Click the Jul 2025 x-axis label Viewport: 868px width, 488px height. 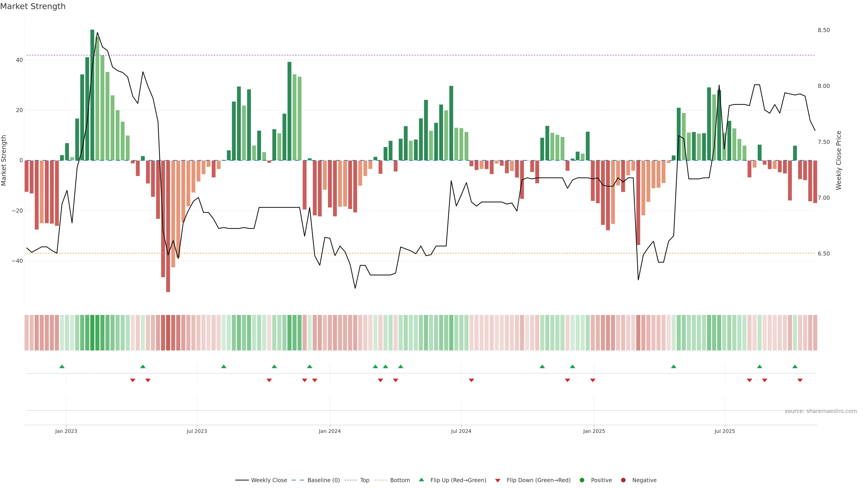725,431
